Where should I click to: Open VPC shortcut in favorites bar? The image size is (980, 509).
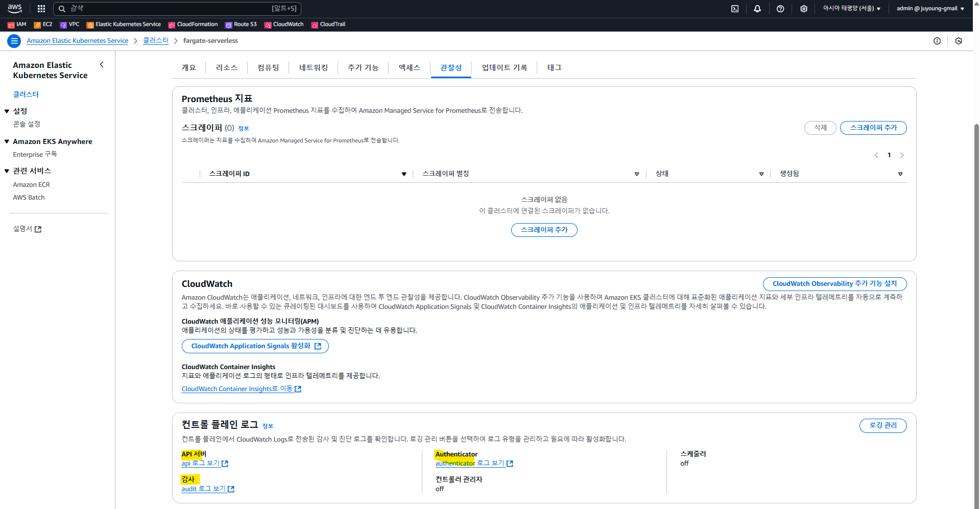[x=69, y=25]
